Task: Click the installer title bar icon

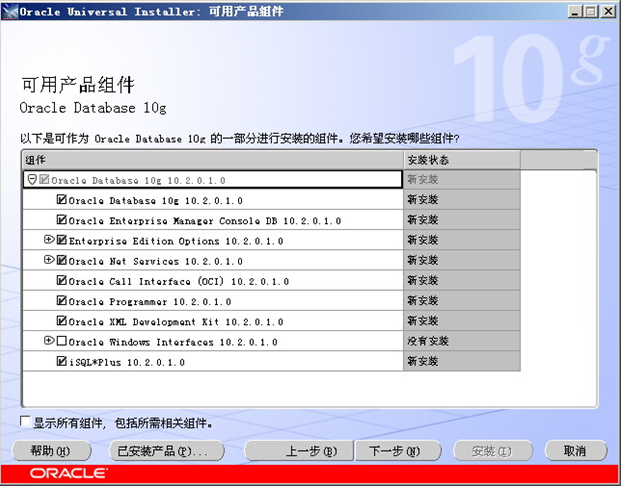Action: pos(10,12)
